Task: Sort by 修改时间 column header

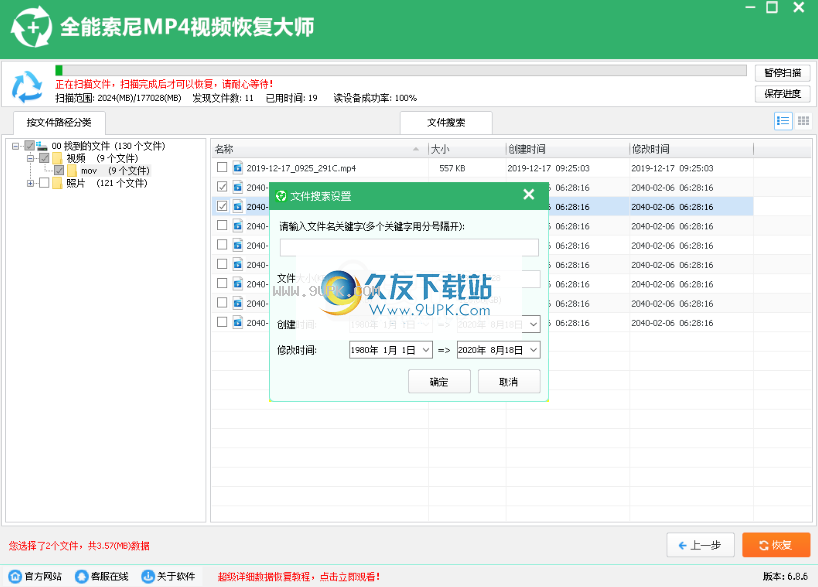Action: [691, 149]
